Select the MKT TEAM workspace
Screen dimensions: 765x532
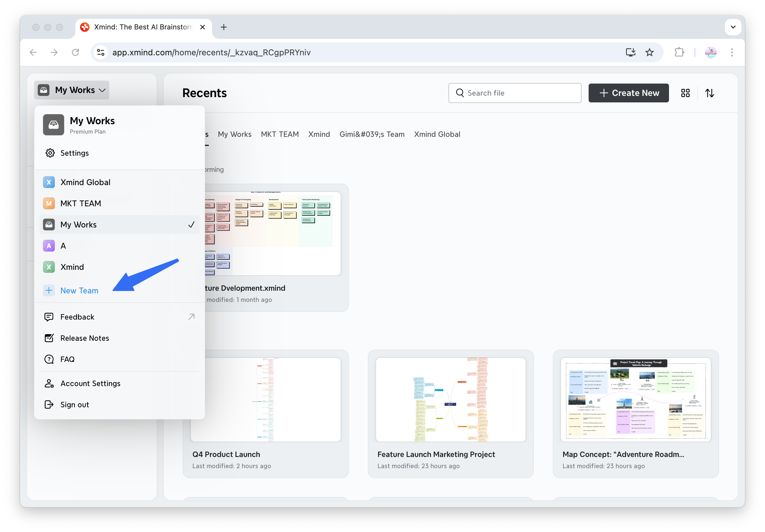click(119, 203)
